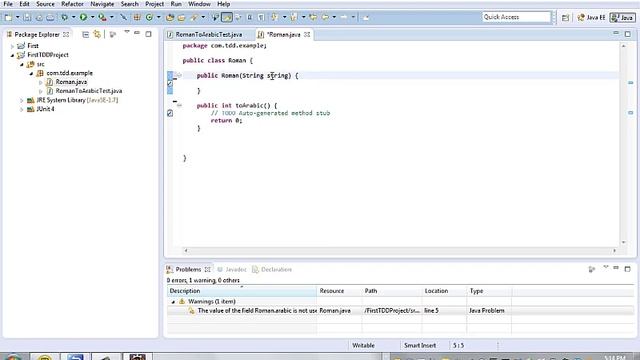This screenshot has height=360, width=640.
Task: Open the Edit menu
Action: (24, 4)
